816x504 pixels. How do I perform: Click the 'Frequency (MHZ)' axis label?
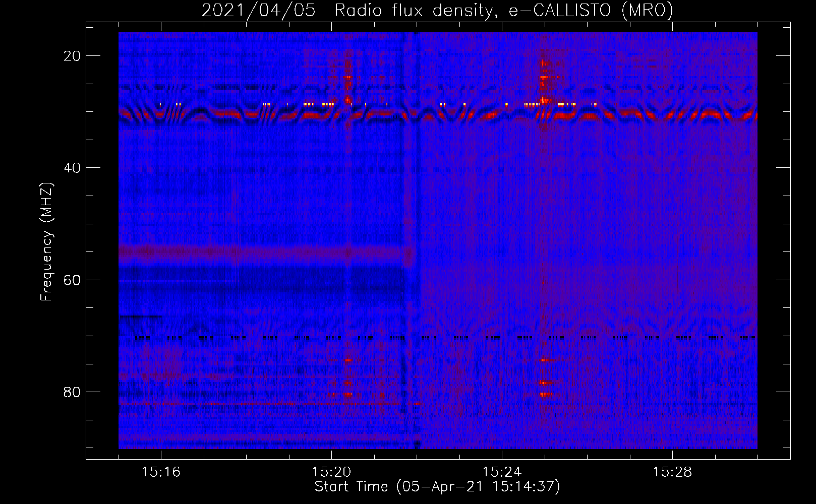pyautogui.click(x=46, y=242)
